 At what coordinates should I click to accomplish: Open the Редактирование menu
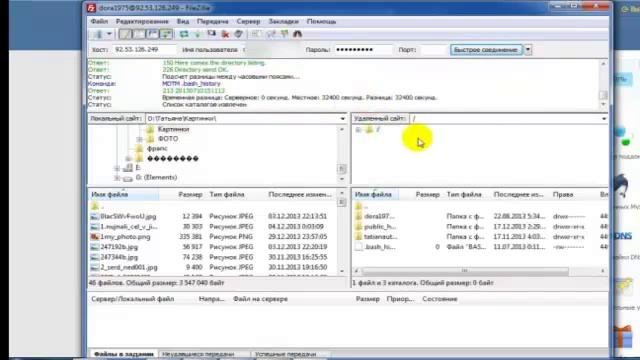tap(142, 21)
